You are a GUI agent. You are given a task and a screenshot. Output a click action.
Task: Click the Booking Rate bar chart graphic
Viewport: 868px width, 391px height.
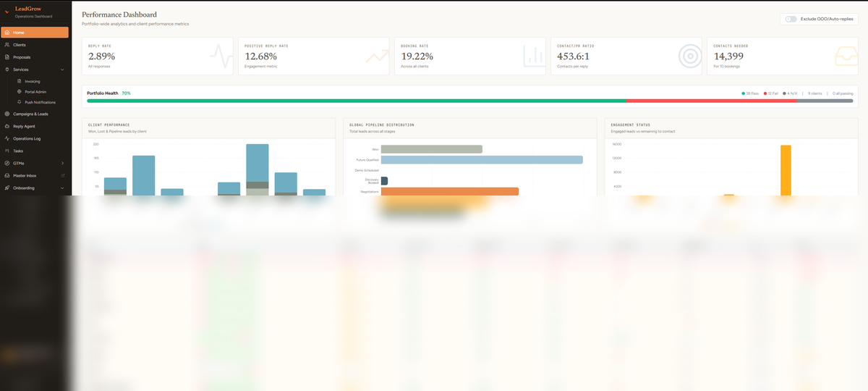[533, 55]
